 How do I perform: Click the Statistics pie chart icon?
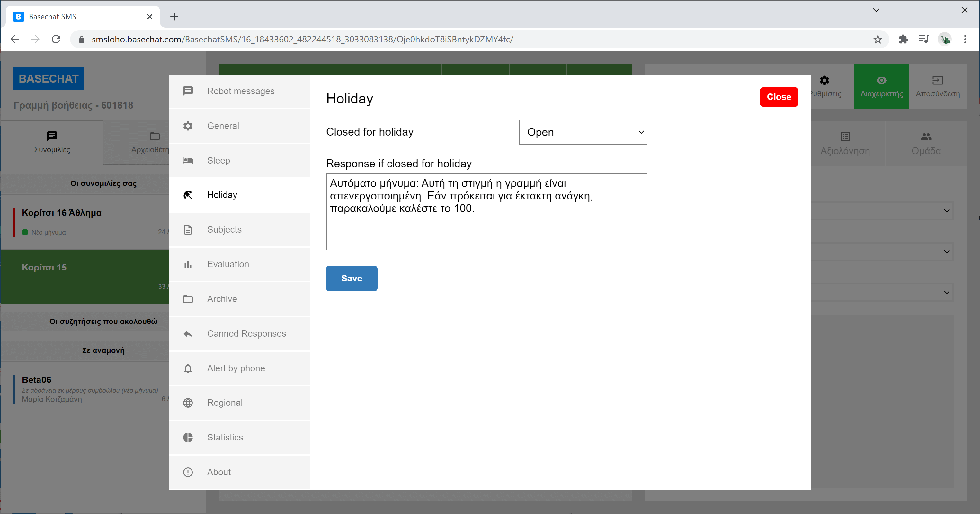pos(188,438)
